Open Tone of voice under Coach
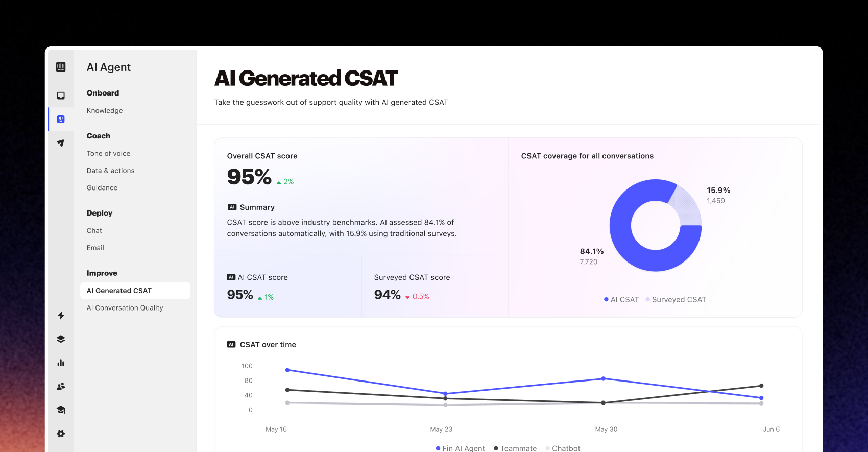The width and height of the screenshot is (868, 452). coord(108,153)
